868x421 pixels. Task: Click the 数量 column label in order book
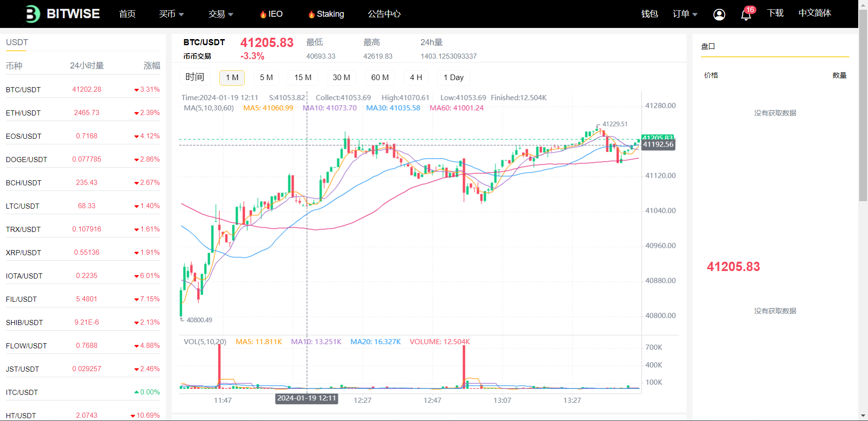click(x=840, y=75)
